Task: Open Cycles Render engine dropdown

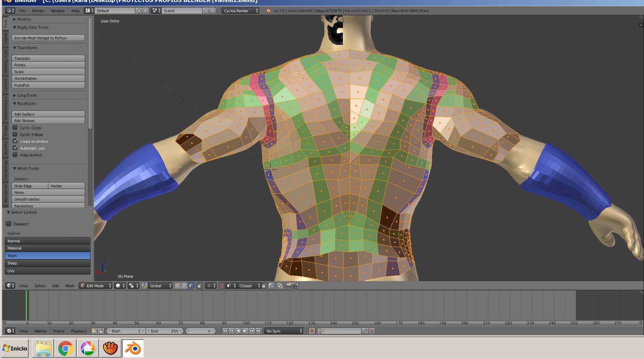Action: tap(240, 11)
